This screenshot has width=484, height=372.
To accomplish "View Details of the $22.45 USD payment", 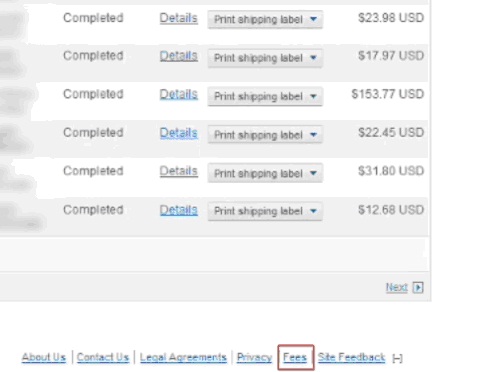I will point(179,133).
